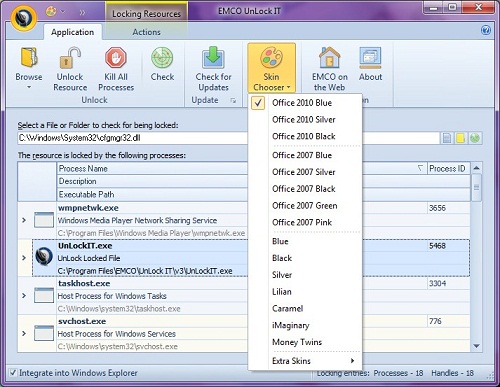
Task: Apply the Lilian skin
Action: [x=305, y=292]
